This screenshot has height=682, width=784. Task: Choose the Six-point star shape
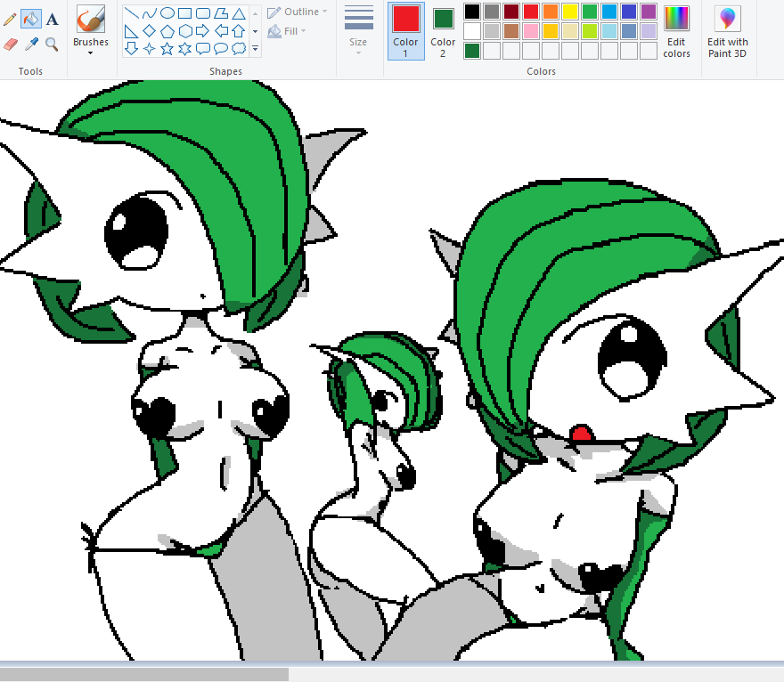[x=185, y=48]
